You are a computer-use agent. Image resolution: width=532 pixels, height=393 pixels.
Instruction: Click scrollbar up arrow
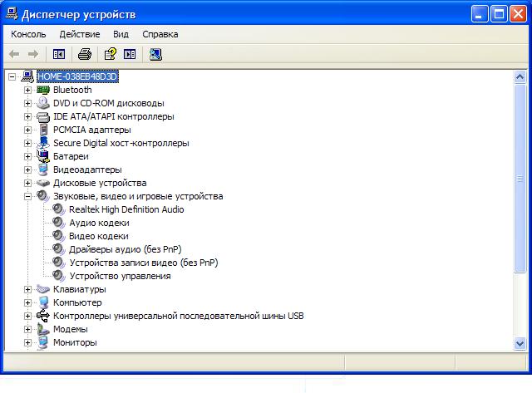pyautogui.click(x=520, y=77)
